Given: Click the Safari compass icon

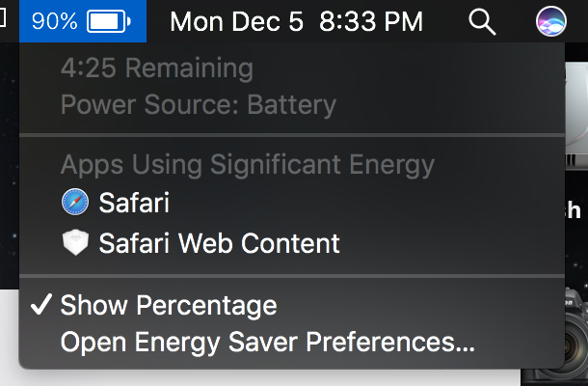Looking at the screenshot, I should coord(75,203).
